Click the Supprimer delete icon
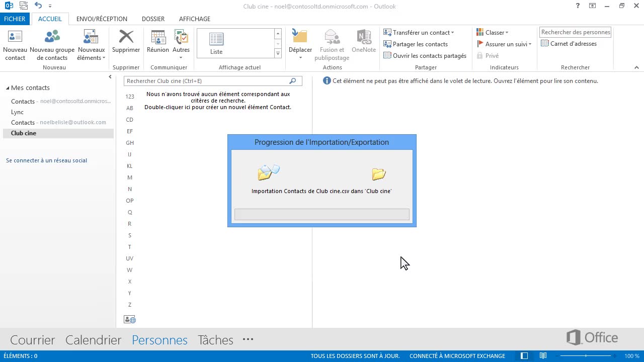644x362 pixels. point(126,37)
